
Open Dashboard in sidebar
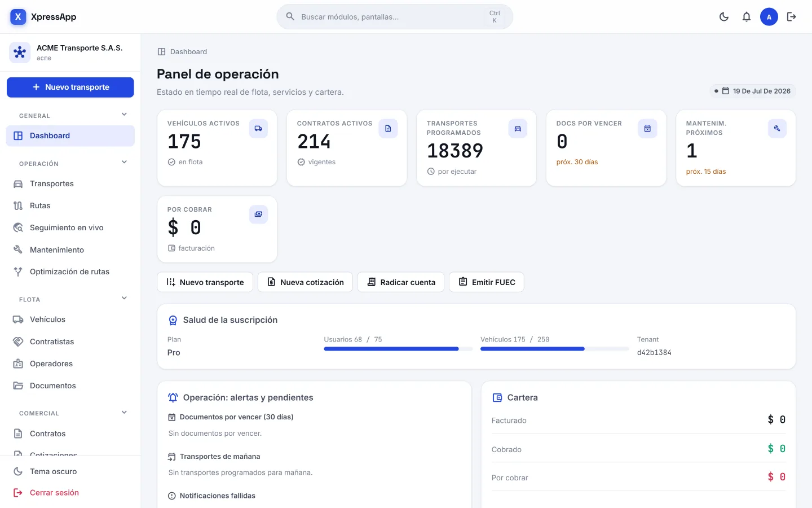[70, 135]
